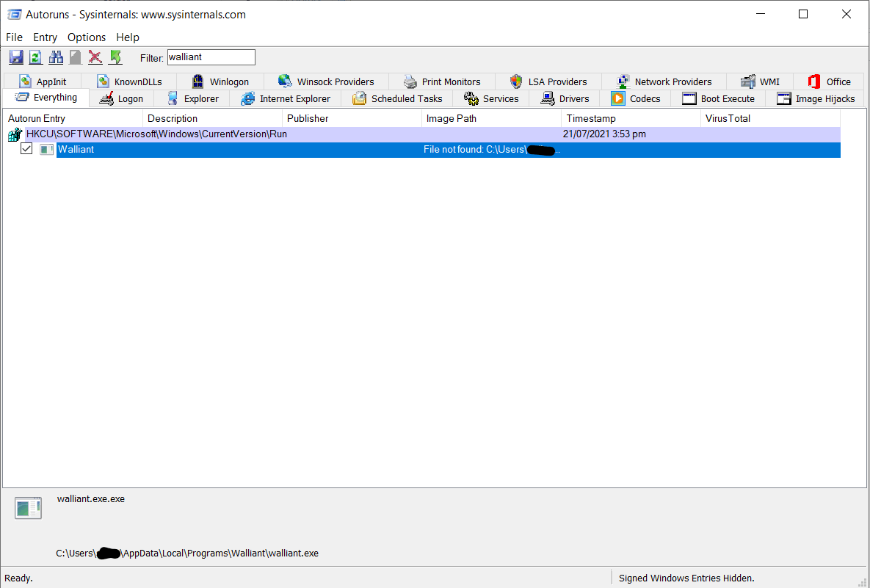Click the Timestamp column header
The height and width of the screenshot is (588, 870).
click(631, 118)
